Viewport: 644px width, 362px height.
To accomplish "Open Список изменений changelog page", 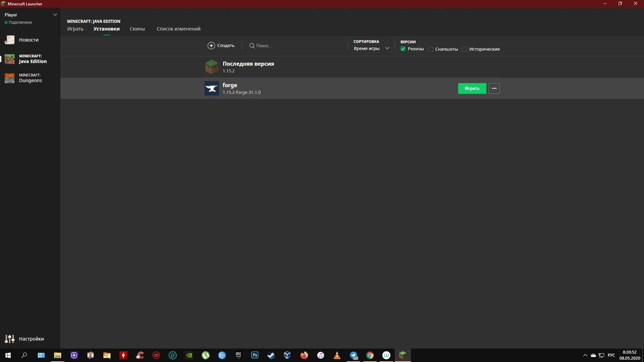I will coord(179,29).
